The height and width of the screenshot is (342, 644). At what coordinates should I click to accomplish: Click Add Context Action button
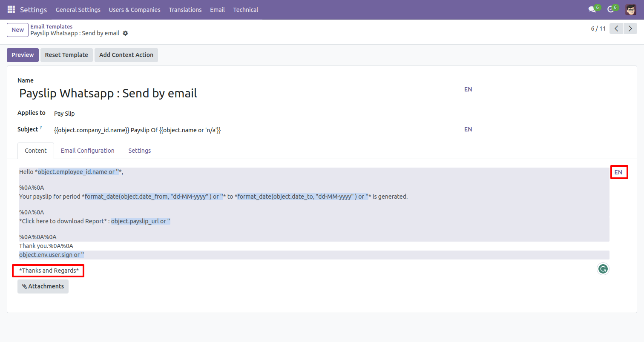[126, 55]
